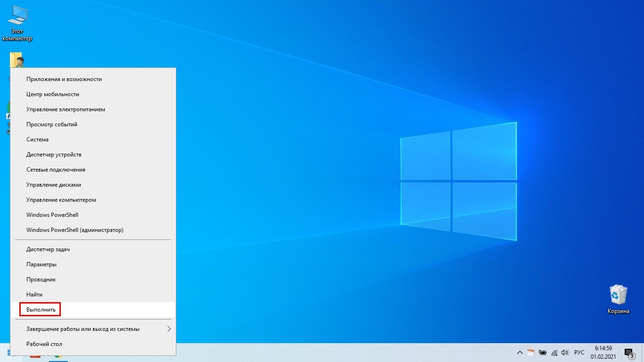Open Диспетчер устройств from the menu
The image size is (644, 362).
(x=54, y=155)
